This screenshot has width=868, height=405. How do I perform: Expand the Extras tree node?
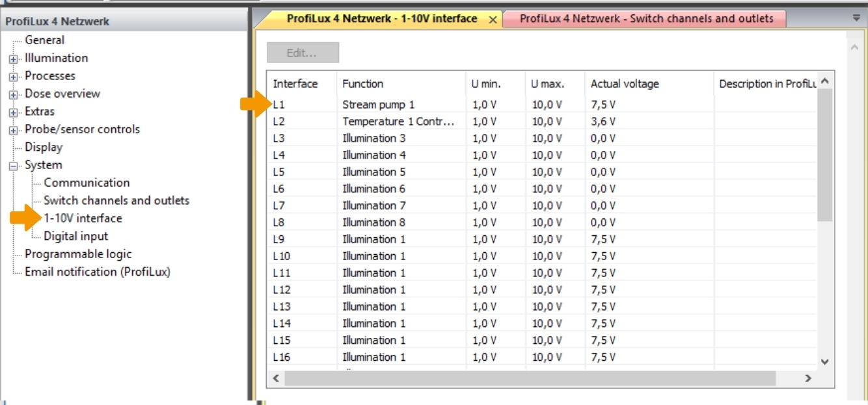(13, 112)
